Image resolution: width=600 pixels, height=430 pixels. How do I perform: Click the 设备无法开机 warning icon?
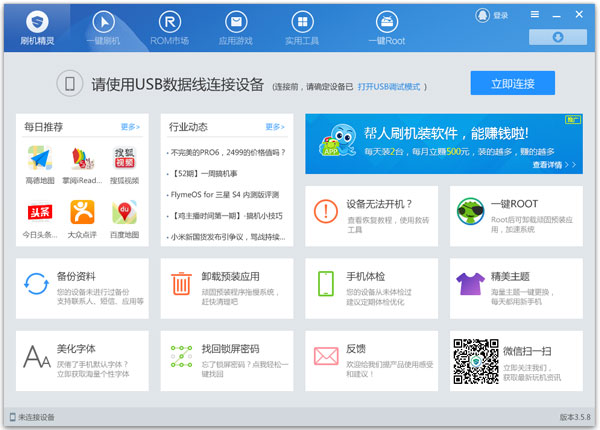(326, 211)
